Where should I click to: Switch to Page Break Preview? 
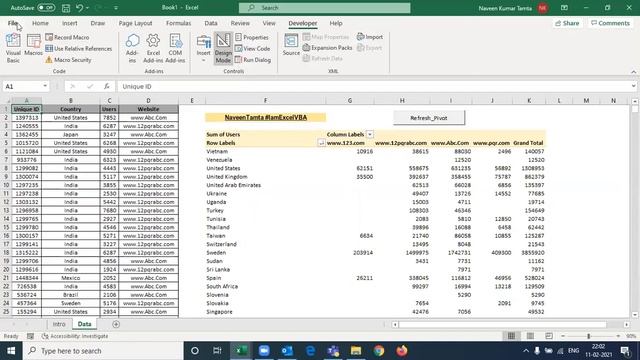(549, 336)
